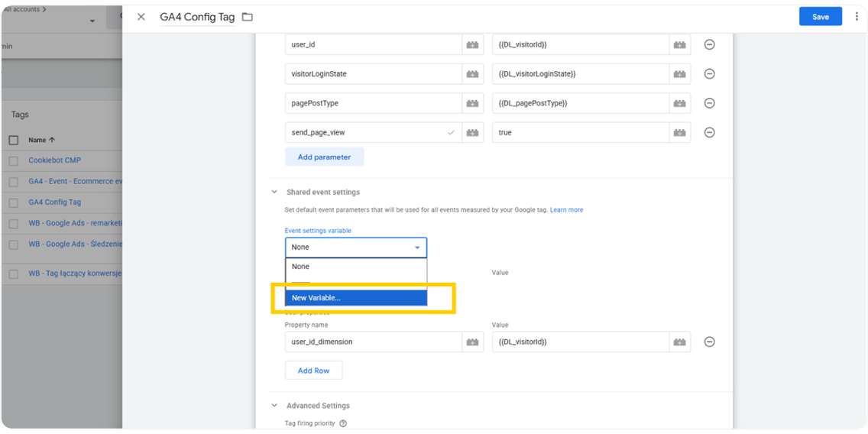Select the New Variable... option

coord(356,298)
